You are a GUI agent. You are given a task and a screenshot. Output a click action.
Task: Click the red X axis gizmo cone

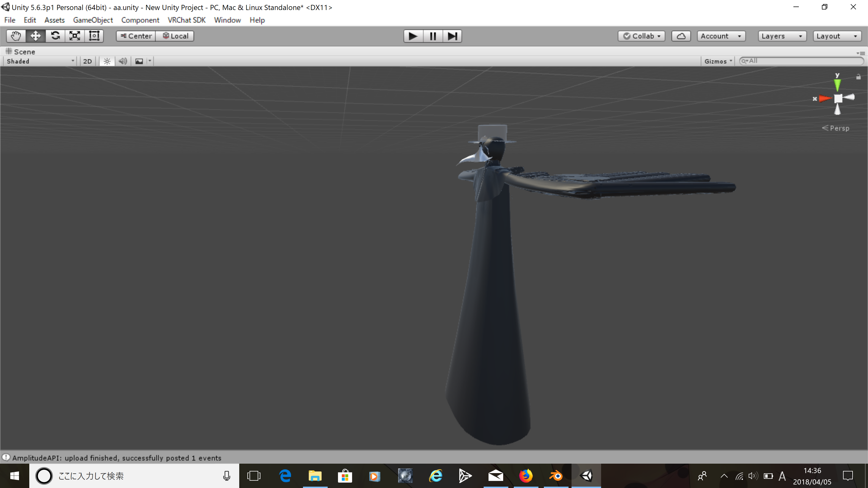825,99
